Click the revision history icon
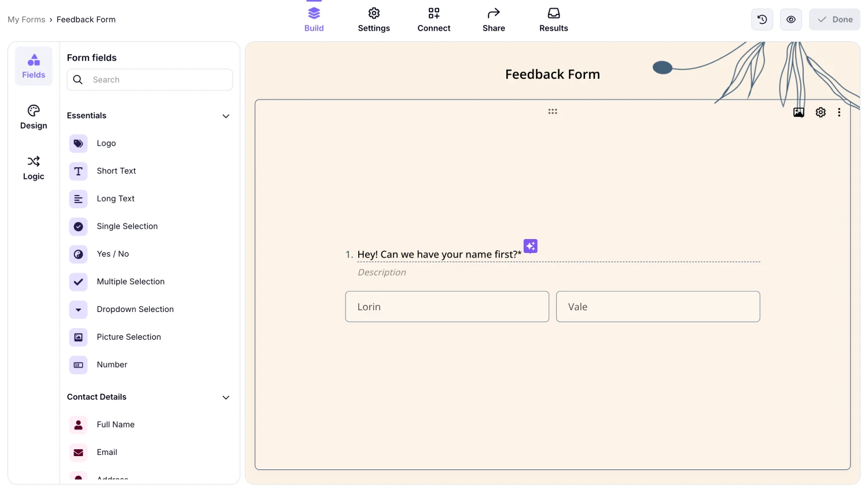The height and width of the screenshot is (492, 868). click(762, 19)
